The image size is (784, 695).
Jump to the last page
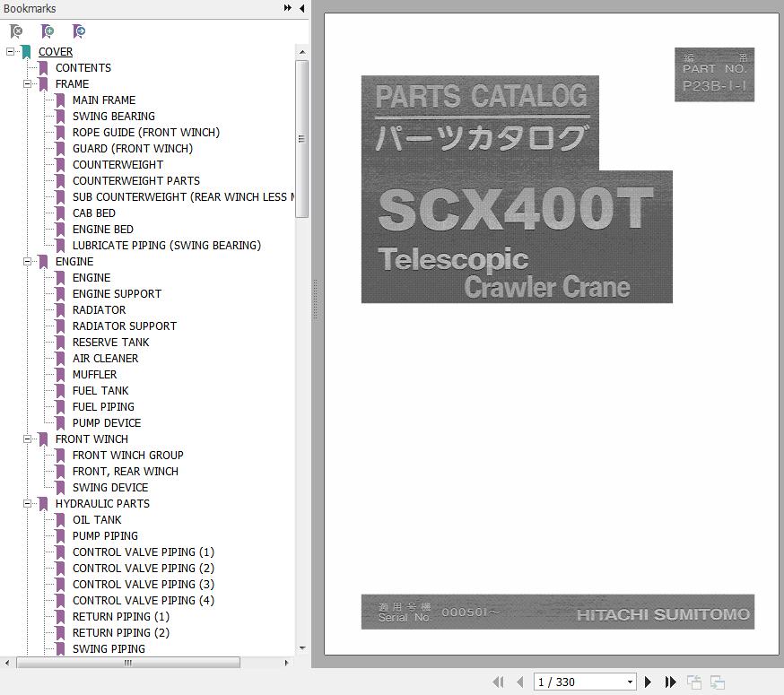pyautogui.click(x=670, y=682)
